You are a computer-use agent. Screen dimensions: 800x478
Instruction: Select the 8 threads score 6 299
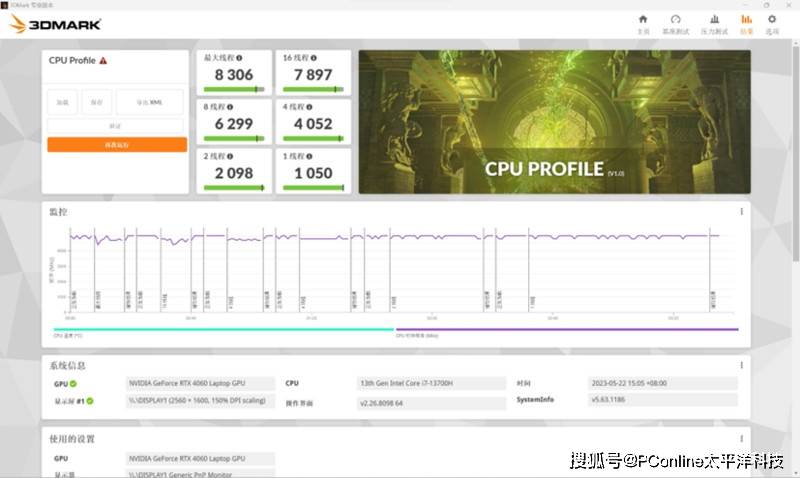pyautogui.click(x=234, y=124)
